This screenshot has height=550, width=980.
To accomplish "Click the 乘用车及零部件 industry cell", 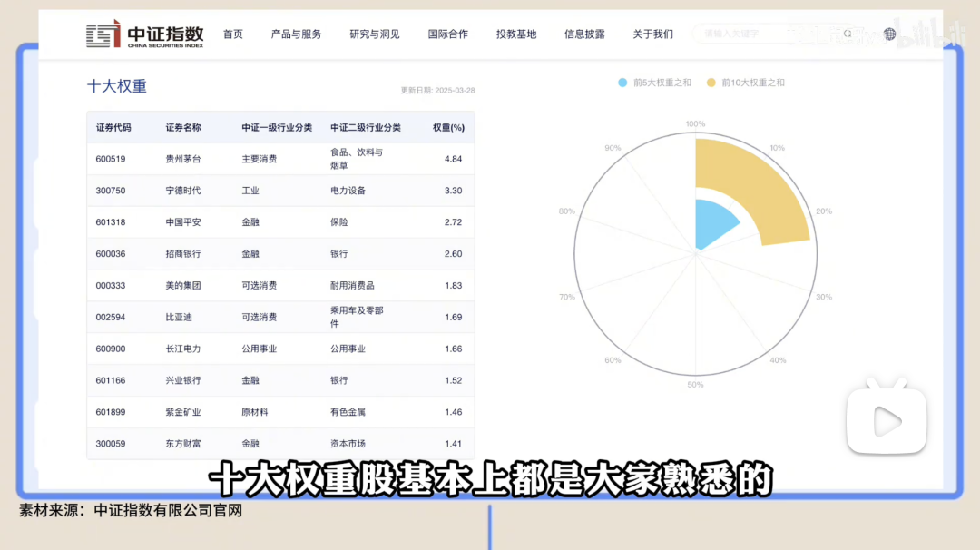I will tap(357, 317).
